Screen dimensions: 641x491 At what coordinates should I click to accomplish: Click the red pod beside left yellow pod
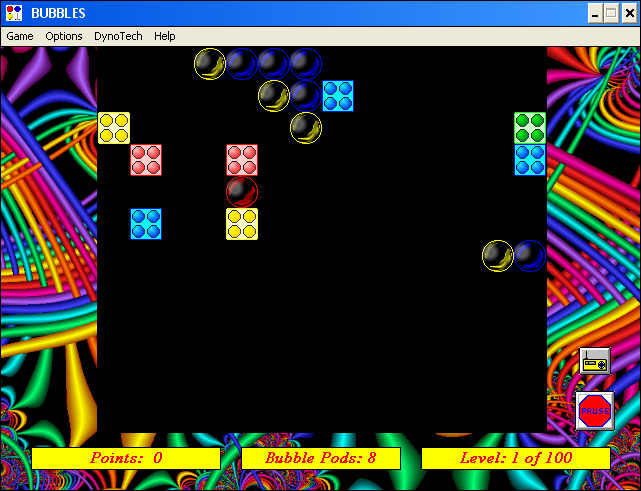click(146, 160)
